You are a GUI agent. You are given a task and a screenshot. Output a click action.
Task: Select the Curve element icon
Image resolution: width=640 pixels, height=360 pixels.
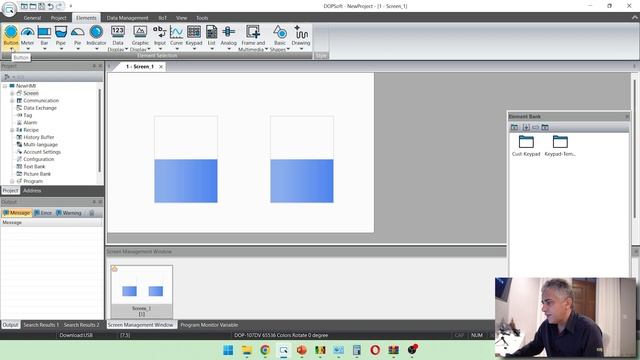pyautogui.click(x=176, y=31)
